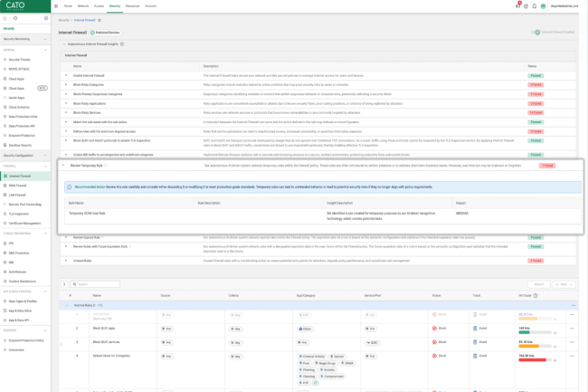Click the notification bell icon
588x392 pixels.
(x=534, y=5)
